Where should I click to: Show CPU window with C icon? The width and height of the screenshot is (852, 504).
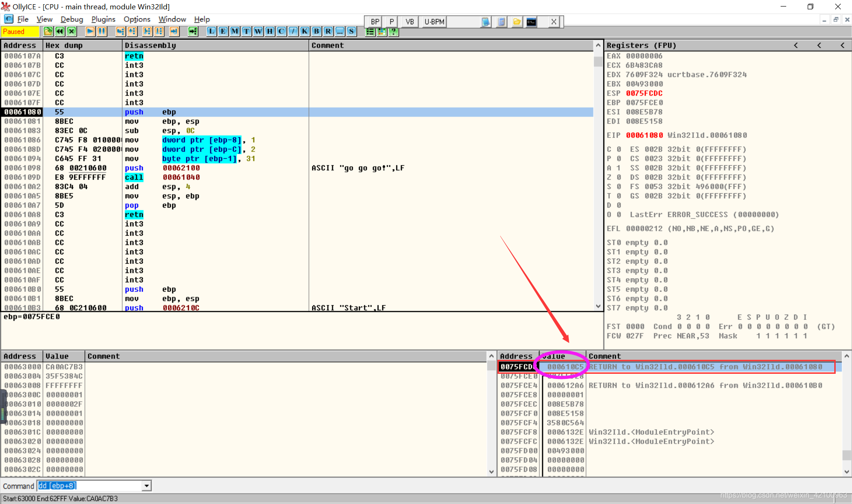(x=281, y=31)
